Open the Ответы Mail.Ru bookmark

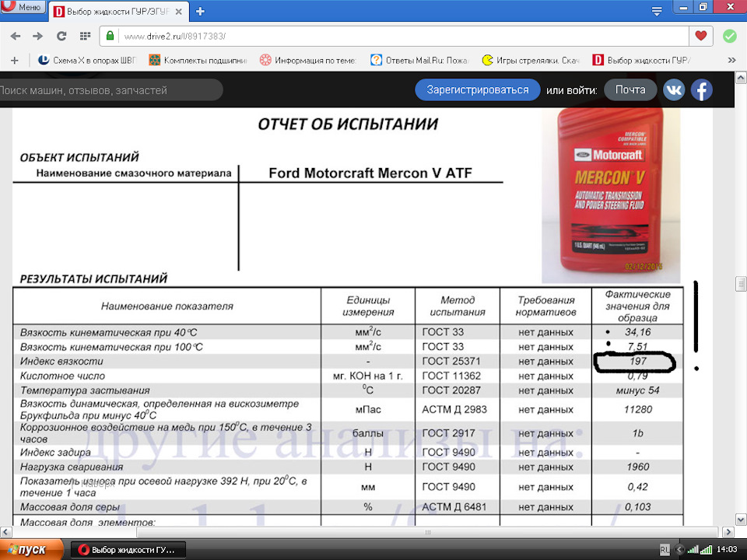tap(419, 60)
